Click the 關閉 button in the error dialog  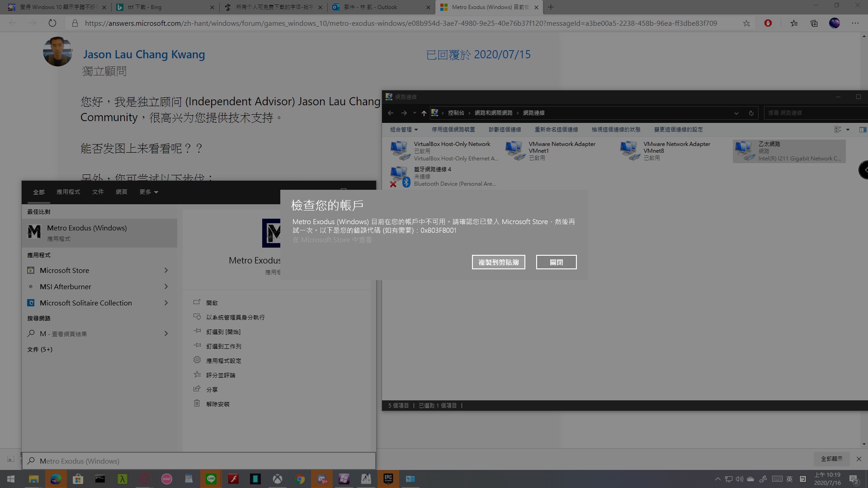click(556, 262)
